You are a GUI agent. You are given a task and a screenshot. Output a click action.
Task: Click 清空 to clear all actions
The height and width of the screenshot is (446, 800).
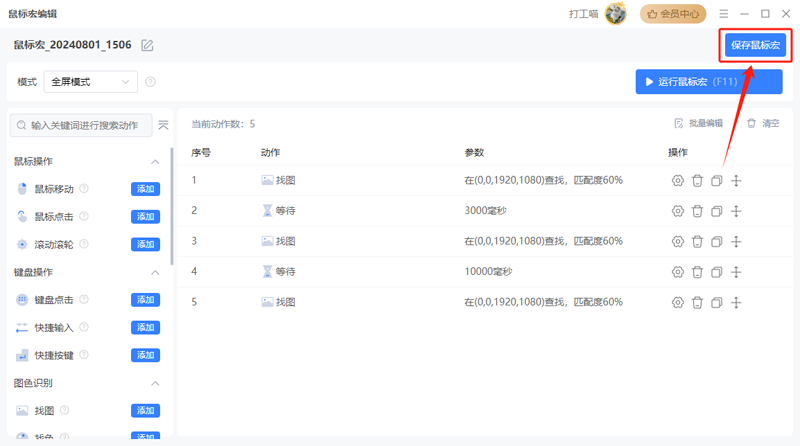(x=763, y=123)
